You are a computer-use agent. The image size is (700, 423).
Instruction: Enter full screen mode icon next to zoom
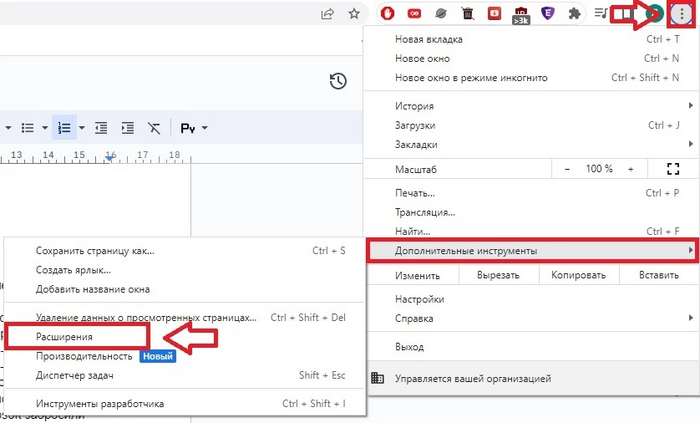point(673,169)
